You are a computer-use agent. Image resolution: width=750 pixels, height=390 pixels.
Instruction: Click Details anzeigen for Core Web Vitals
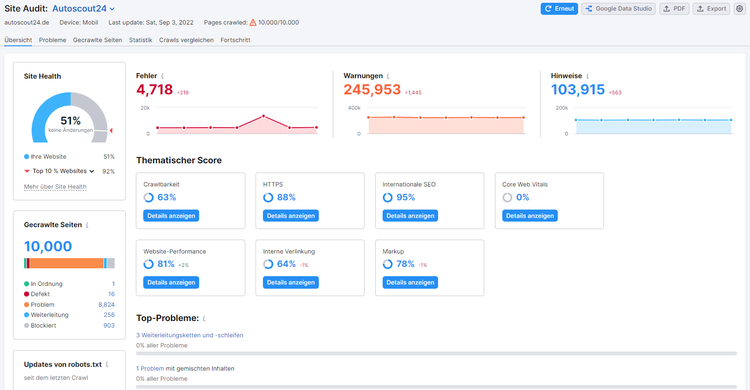(530, 216)
